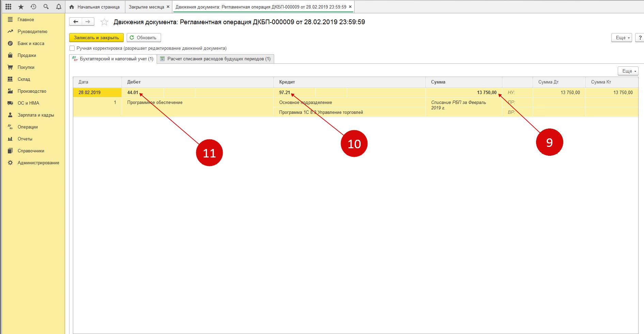Open the top Еще dropdown menu
Image resolution: width=644 pixels, height=334 pixels.
(622, 37)
